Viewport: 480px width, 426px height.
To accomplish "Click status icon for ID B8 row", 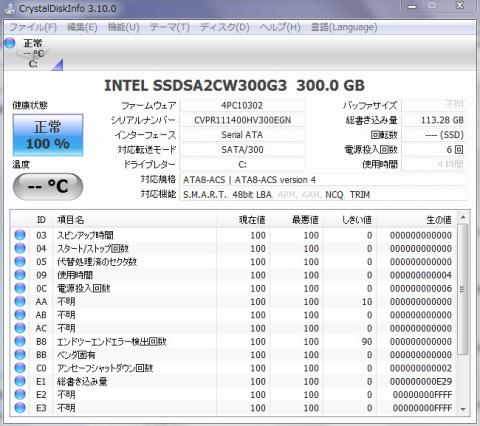I will [20, 341].
